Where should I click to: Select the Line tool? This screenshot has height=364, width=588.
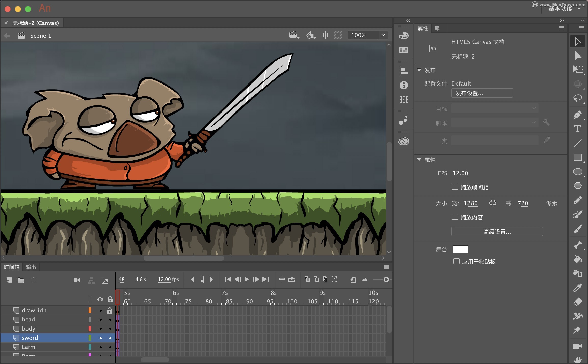pyautogui.click(x=578, y=143)
